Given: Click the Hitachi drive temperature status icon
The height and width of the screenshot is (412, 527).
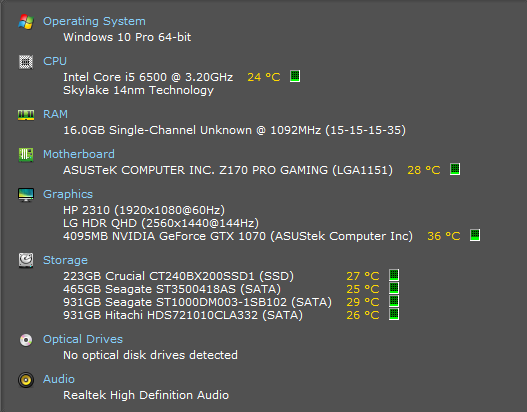Looking at the screenshot, I should 394,315.
